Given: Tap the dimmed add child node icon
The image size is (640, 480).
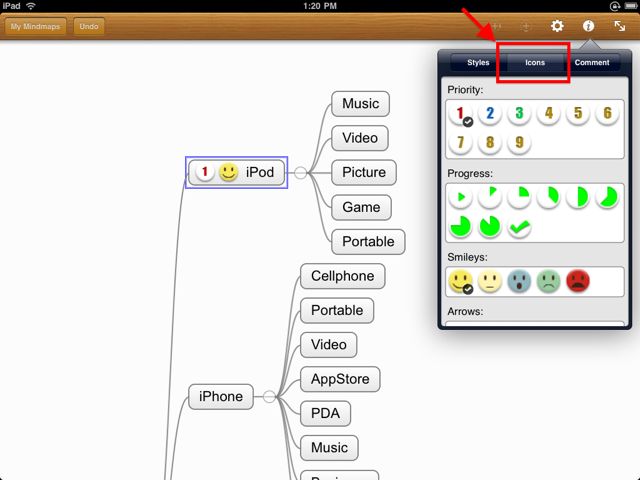Looking at the screenshot, I should point(496,27).
